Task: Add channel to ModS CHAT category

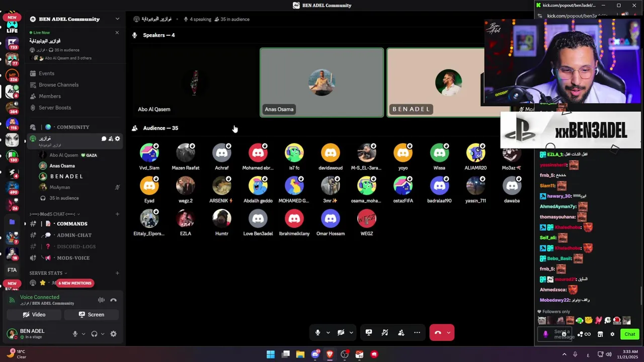Action: click(117, 214)
